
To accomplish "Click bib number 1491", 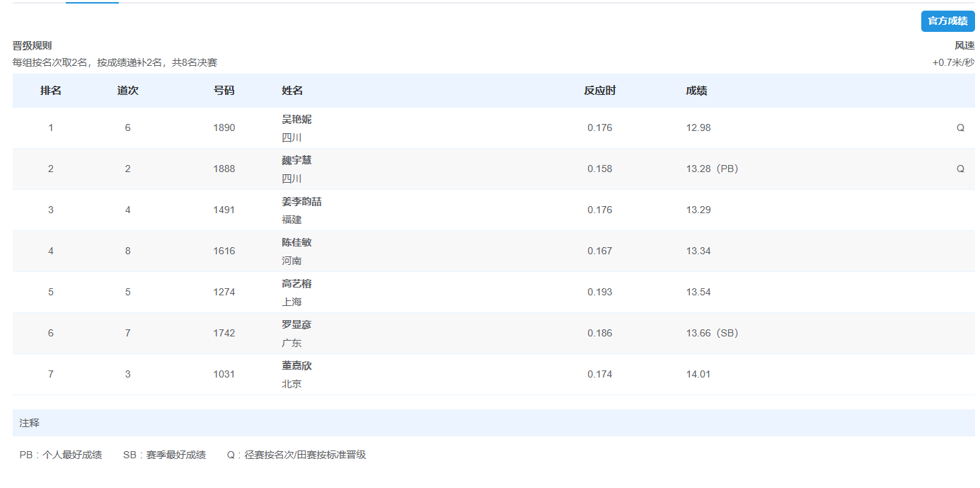I will tap(224, 210).
